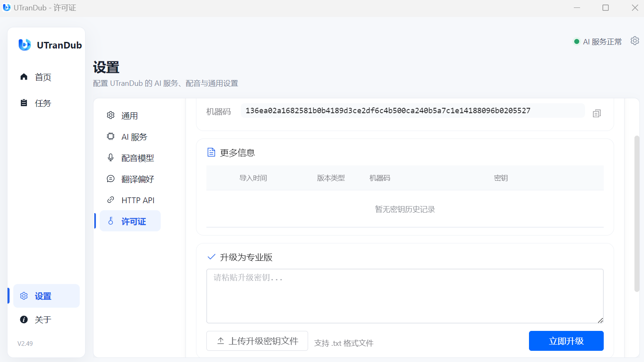
Task: Click the 导入时间 column header
Action: click(x=253, y=178)
